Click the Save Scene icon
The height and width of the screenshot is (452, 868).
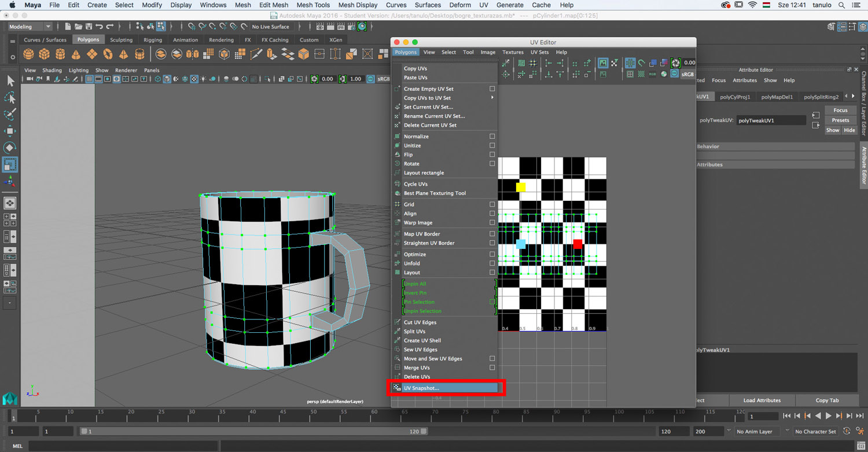coord(89,27)
